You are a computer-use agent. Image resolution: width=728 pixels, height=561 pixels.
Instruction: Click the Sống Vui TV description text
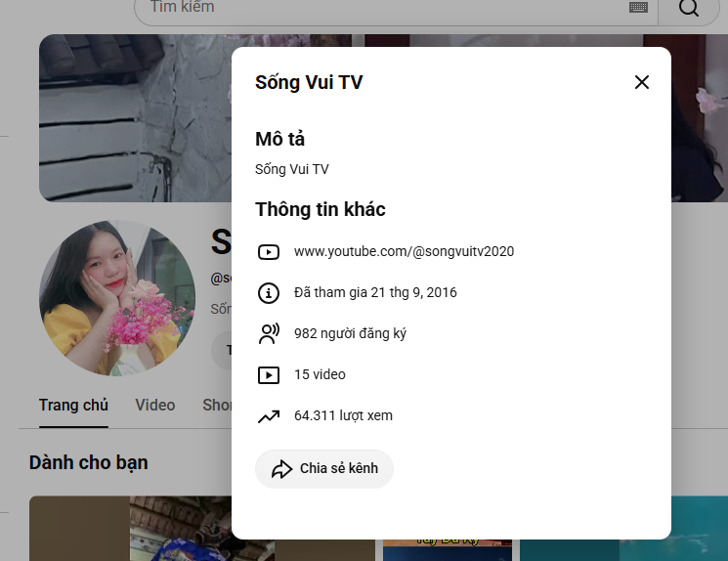pyautogui.click(x=291, y=169)
